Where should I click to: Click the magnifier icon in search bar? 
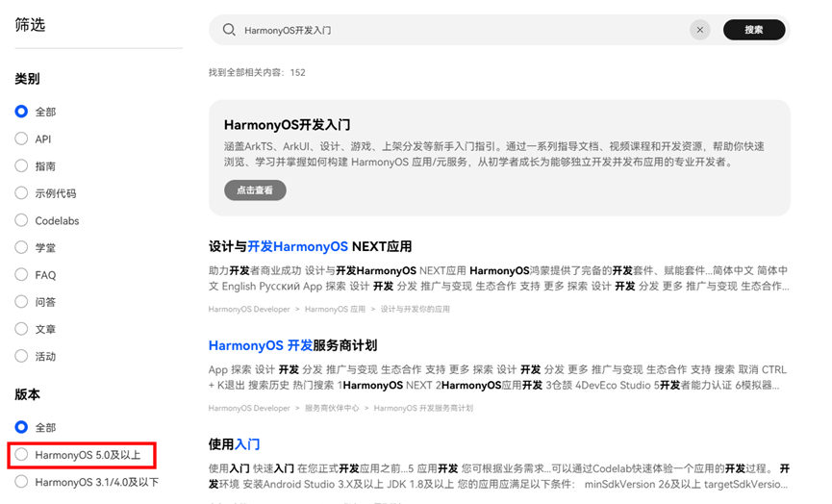(229, 30)
